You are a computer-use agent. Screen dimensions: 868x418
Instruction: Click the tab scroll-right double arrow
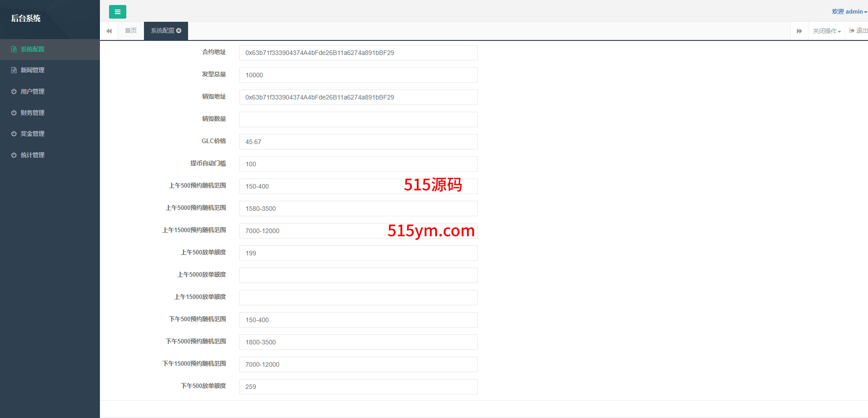[799, 31]
